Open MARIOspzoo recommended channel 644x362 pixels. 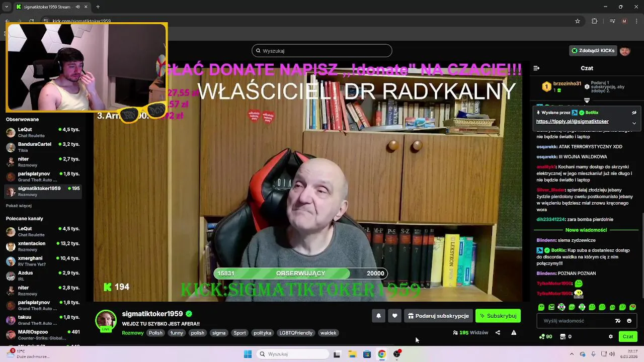pos(43,334)
